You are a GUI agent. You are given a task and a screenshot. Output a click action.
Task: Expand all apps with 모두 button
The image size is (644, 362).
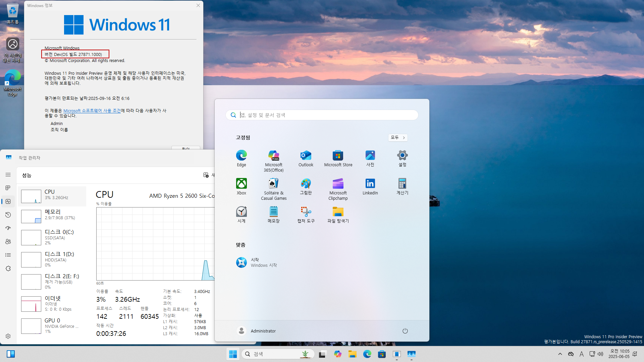[398, 137]
